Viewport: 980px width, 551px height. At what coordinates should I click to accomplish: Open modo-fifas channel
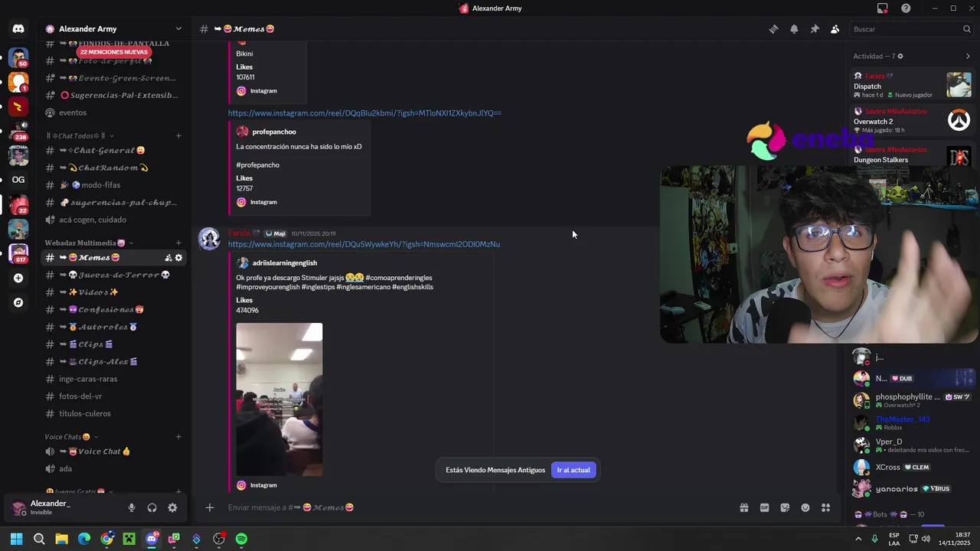point(114,185)
